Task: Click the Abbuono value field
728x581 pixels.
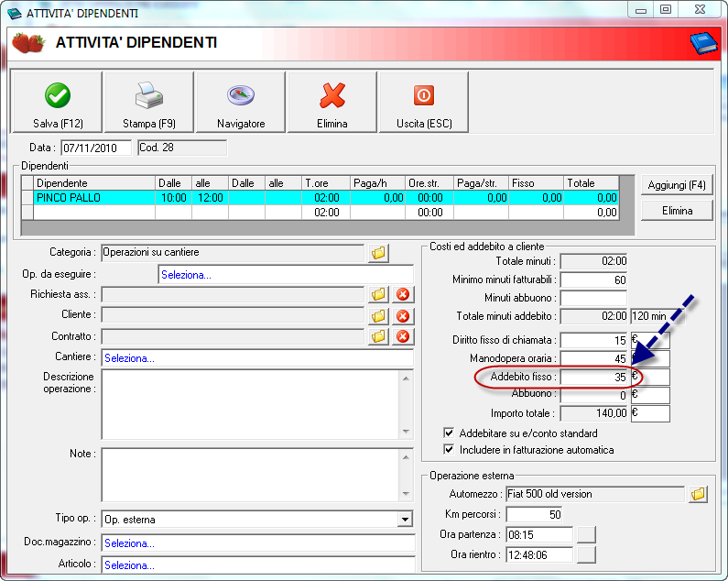Action: (593, 395)
